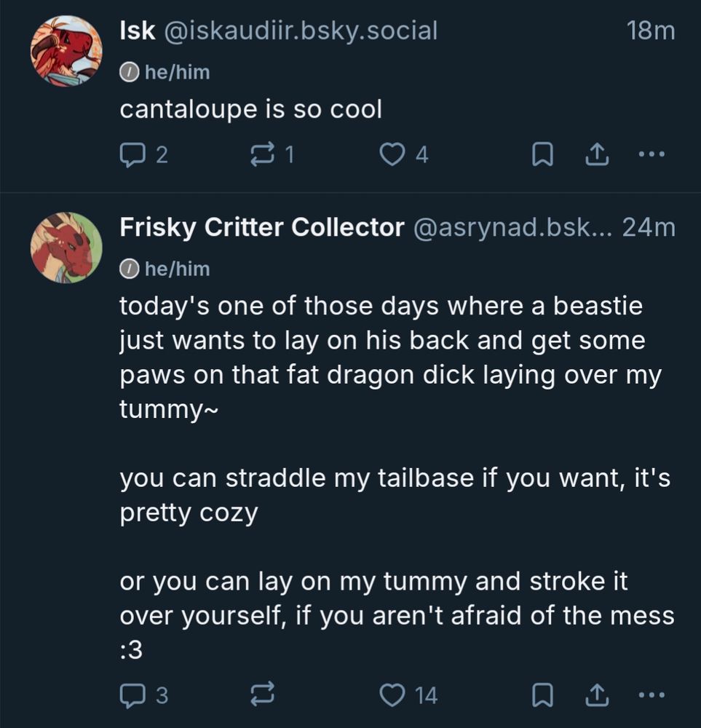Open the @iskaudiir.bsky.social handle link
701x728 pixels.
pyautogui.click(x=301, y=31)
